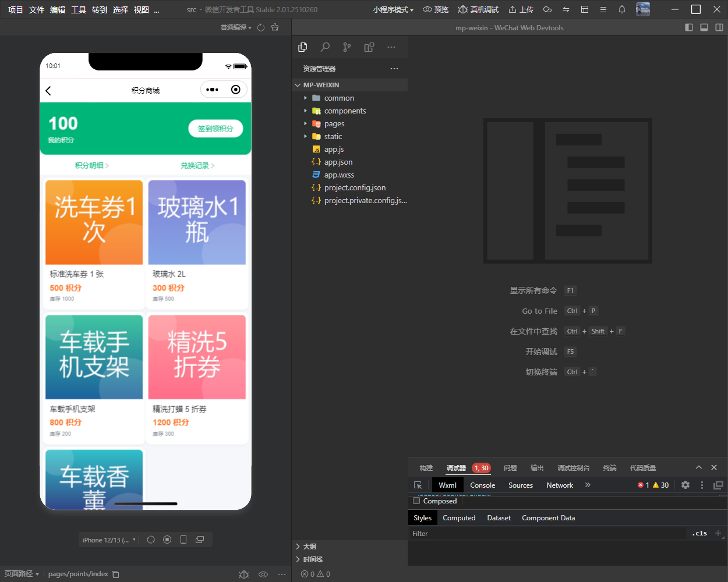The width and height of the screenshot is (728, 582).
Task: Show more debugger tabs chevron
Action: point(588,485)
